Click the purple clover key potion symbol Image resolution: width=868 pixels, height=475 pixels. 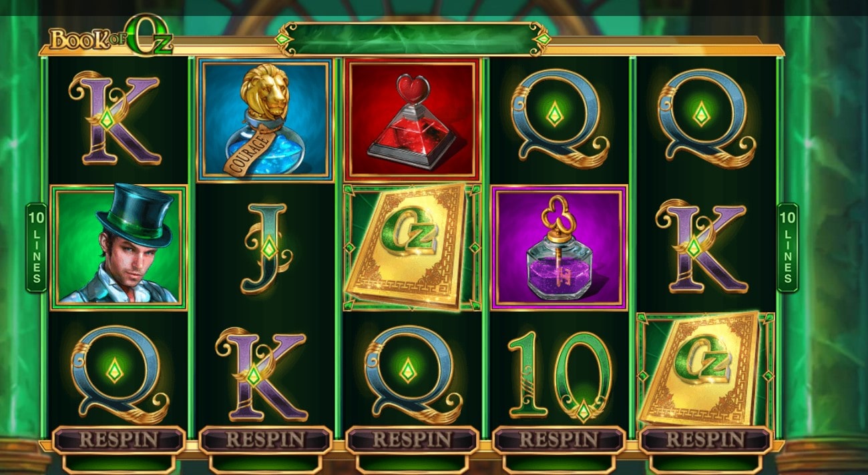click(560, 248)
